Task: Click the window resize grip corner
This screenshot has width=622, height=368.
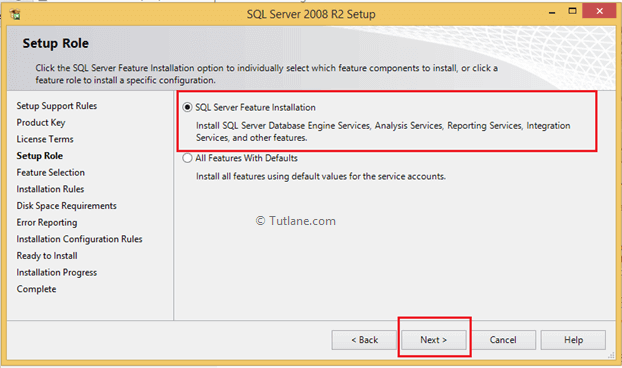Action: click(611, 355)
